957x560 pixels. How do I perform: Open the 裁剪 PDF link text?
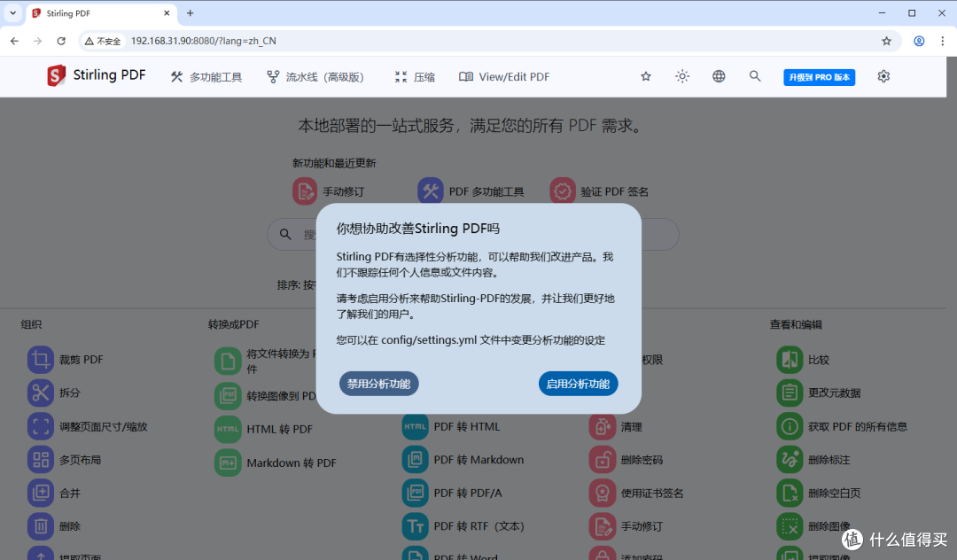click(82, 360)
